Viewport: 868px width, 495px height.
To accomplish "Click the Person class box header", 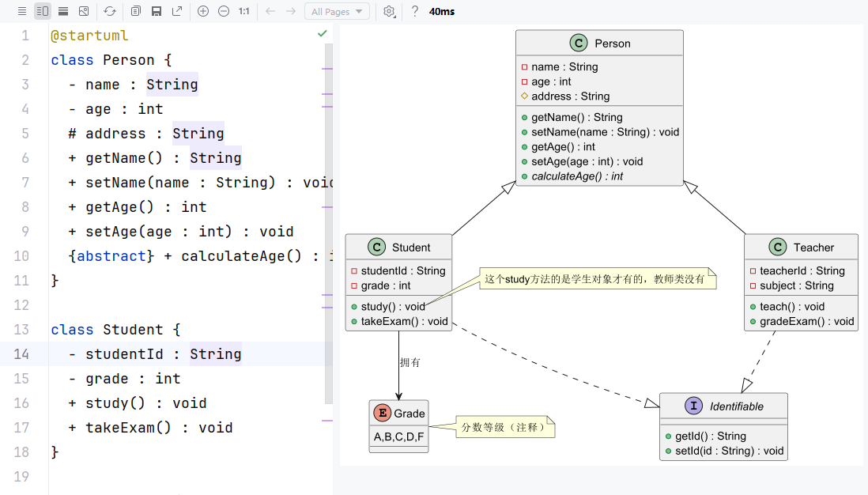I will pyautogui.click(x=599, y=43).
